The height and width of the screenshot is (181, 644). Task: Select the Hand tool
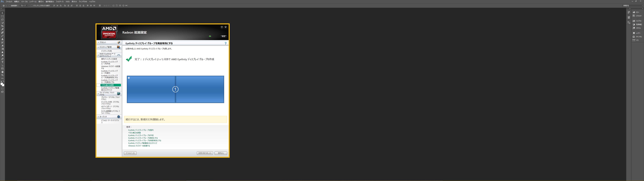tap(3, 72)
